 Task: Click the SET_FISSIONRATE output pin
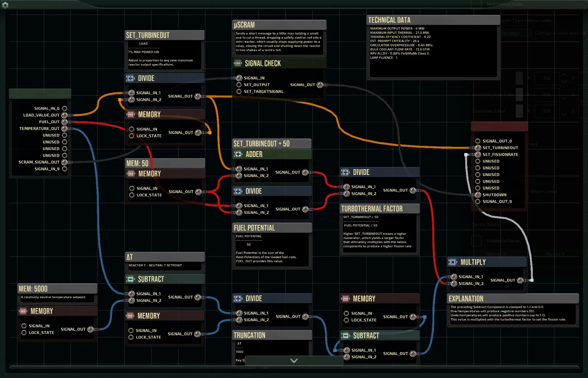point(478,154)
